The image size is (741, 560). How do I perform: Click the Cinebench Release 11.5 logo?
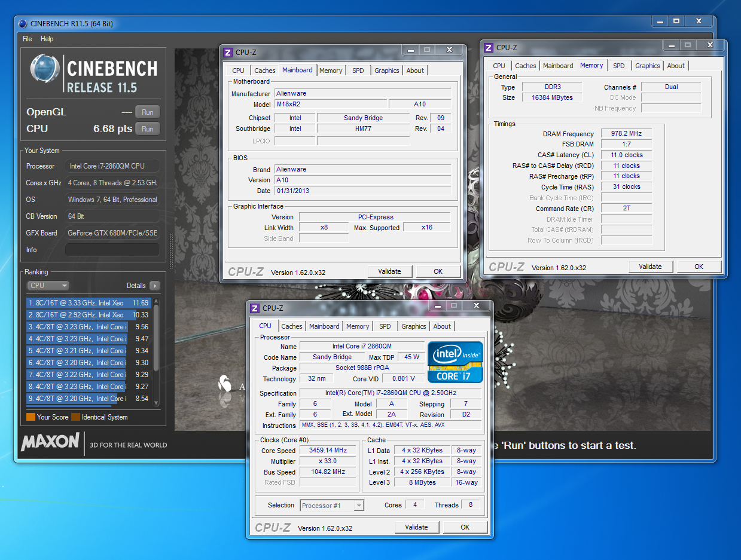pos(93,74)
